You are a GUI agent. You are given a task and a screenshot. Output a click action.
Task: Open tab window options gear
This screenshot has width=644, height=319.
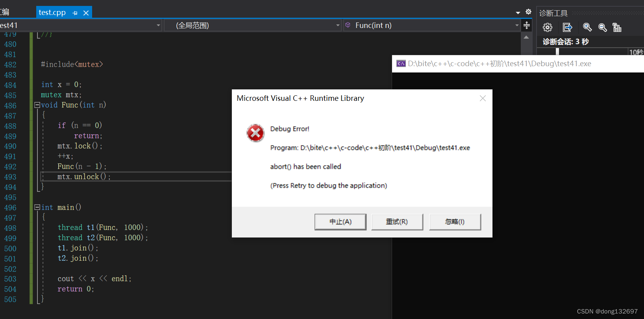point(528,12)
